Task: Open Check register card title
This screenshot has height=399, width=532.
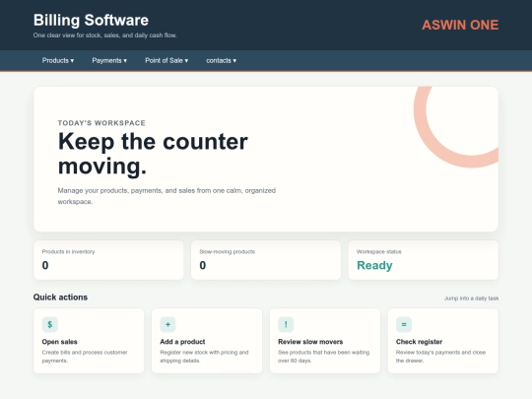Action: click(x=419, y=342)
